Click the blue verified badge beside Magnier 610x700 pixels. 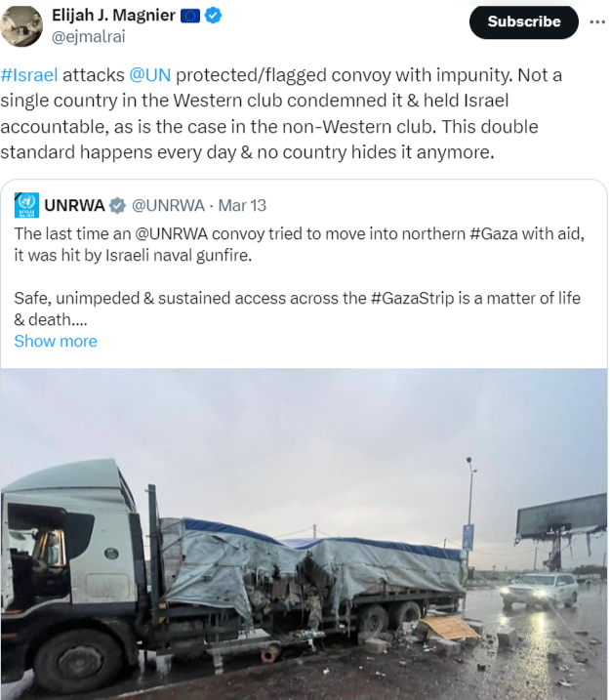[x=213, y=16]
